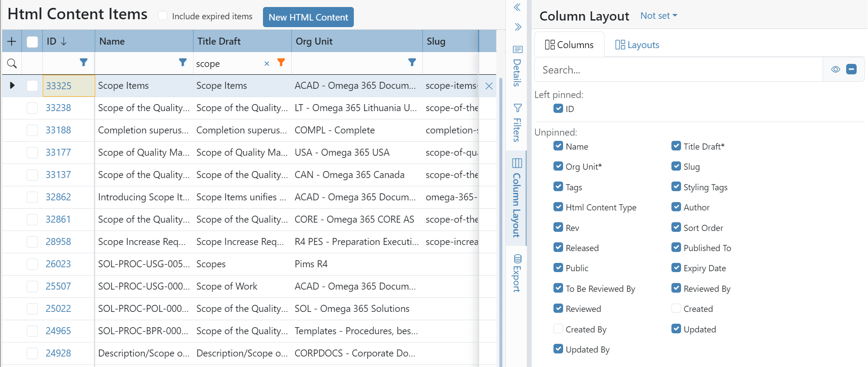Click the Slug column header
The width and height of the screenshot is (868, 367).
coord(450,41)
